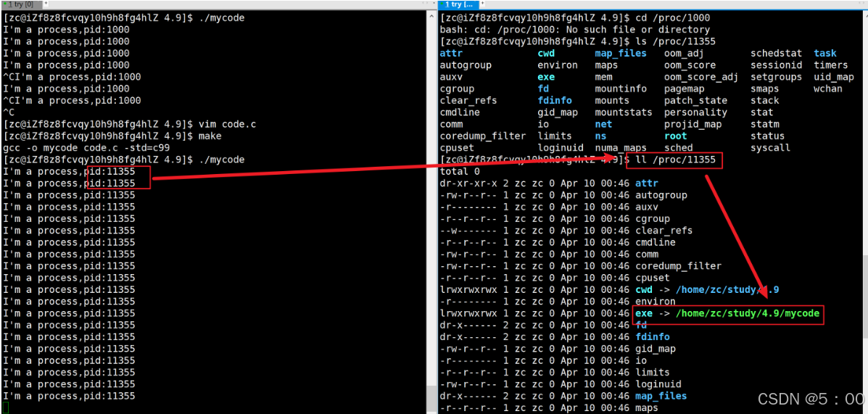
Task: Click "loginuid" in the ll listing row
Action: point(658,384)
